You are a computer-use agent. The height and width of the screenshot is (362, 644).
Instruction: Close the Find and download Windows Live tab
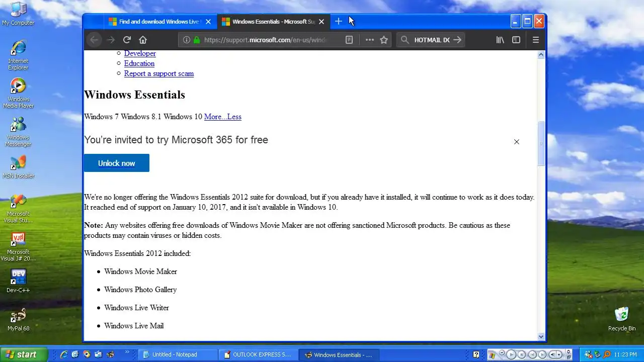point(208,22)
